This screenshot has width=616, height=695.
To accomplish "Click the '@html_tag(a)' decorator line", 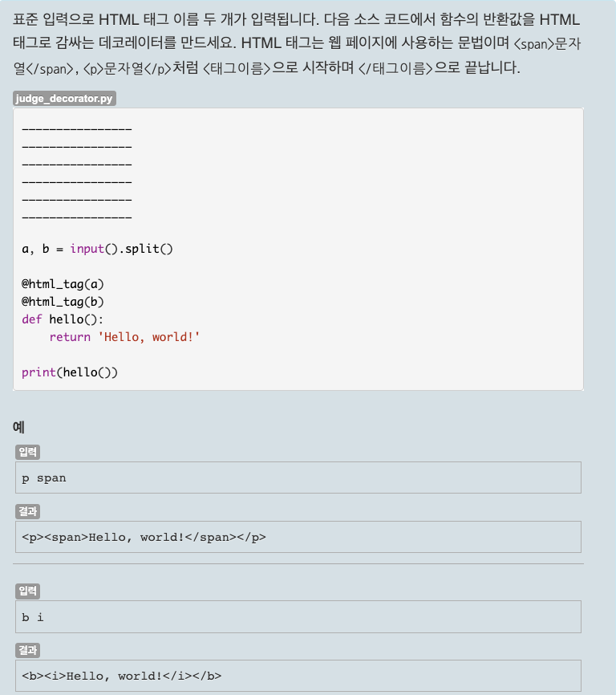I will [x=63, y=284].
